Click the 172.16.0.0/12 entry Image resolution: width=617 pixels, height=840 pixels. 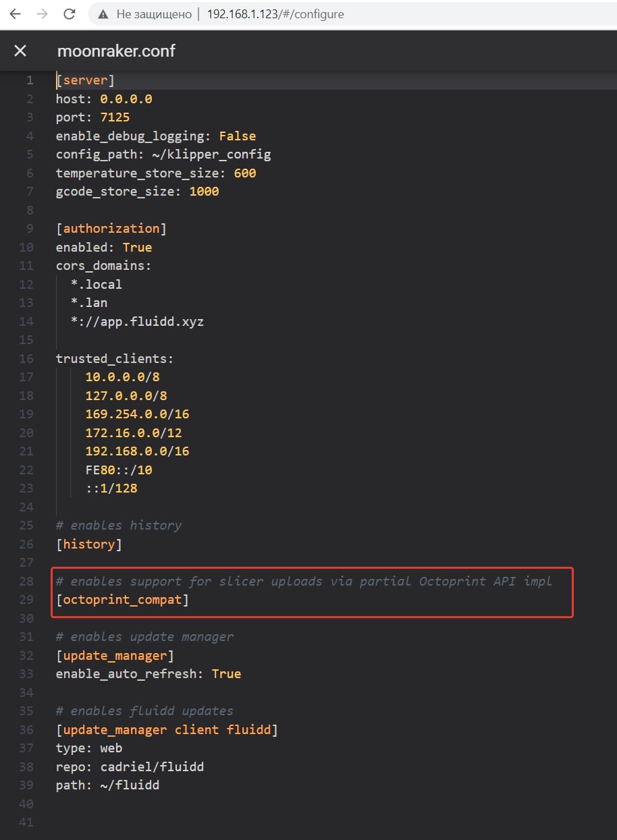point(134,432)
